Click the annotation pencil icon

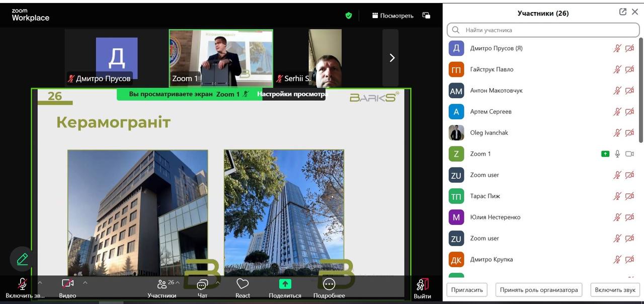click(22, 259)
